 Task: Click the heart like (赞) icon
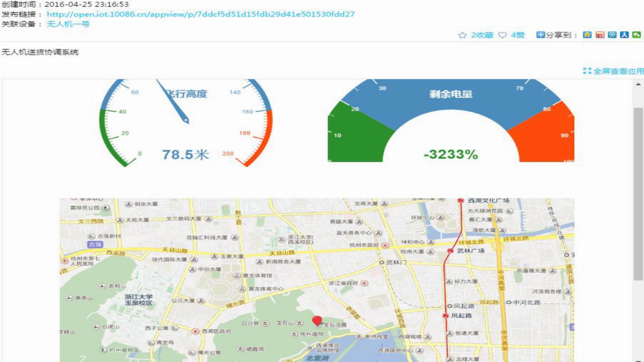[502, 35]
